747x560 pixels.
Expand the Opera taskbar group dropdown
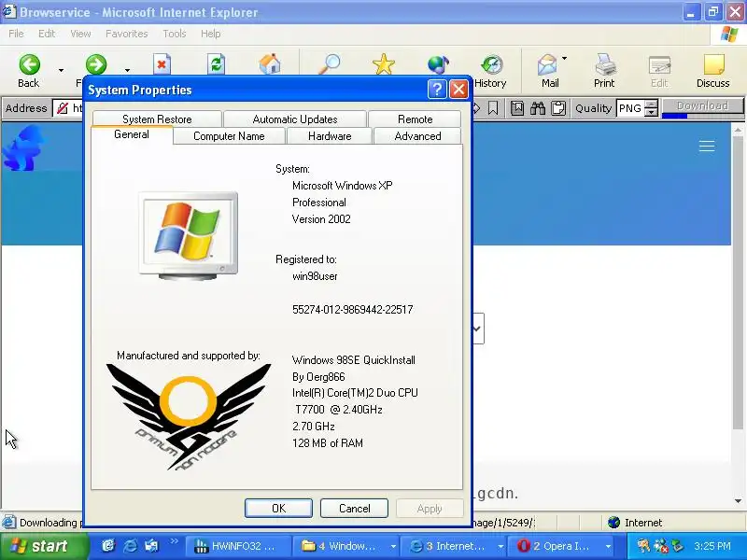click(x=609, y=546)
